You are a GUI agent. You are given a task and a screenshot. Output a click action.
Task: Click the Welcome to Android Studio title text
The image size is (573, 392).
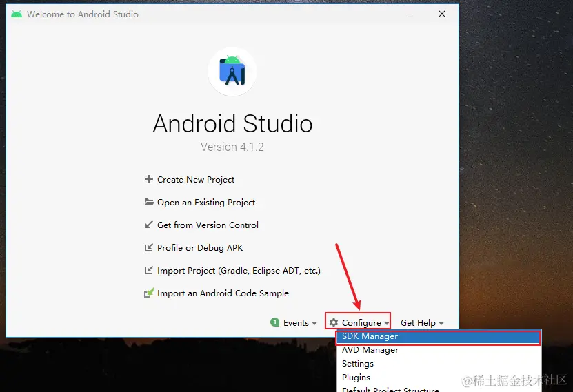click(x=83, y=14)
